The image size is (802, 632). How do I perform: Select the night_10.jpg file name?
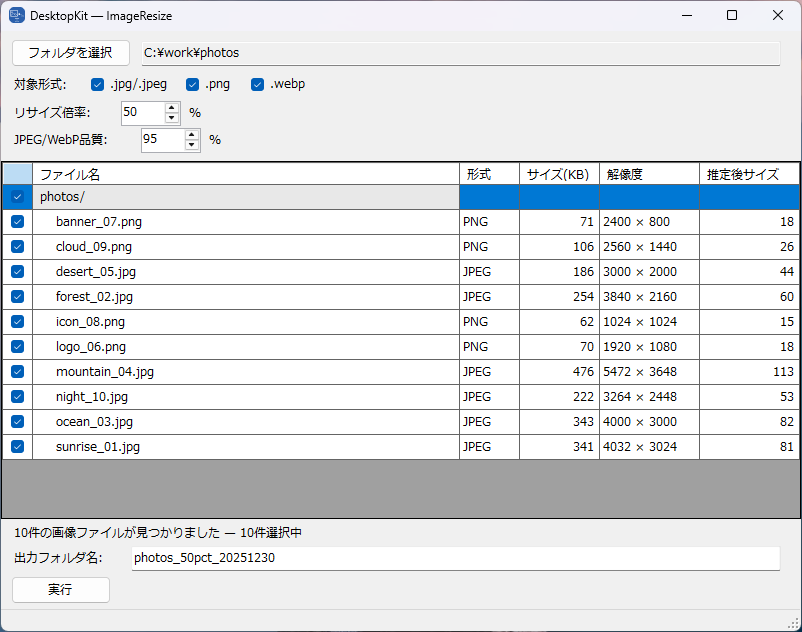(x=92, y=397)
